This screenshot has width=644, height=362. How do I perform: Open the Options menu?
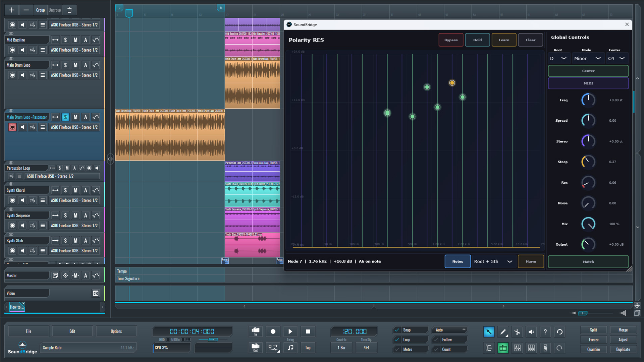click(116, 331)
